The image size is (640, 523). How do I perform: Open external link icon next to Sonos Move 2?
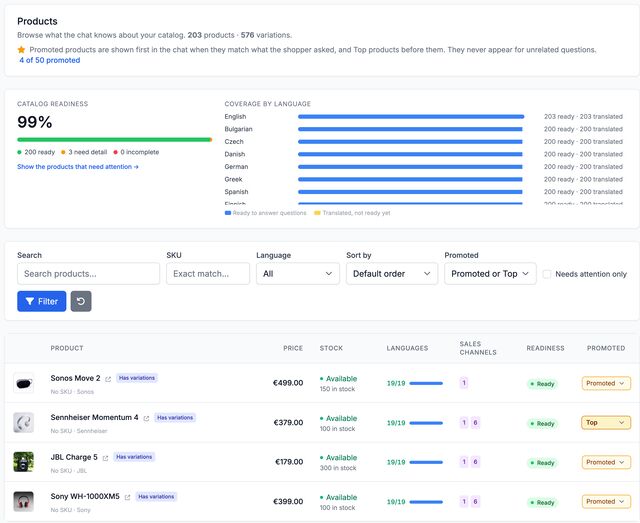(108, 379)
